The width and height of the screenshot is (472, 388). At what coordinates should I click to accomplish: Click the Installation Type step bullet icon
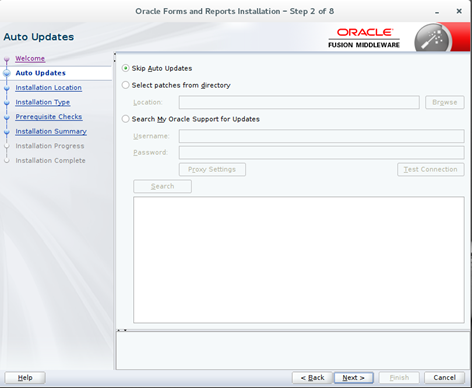pos(7,103)
